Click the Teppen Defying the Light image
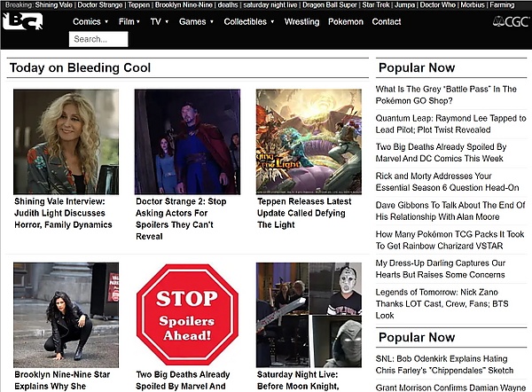Image resolution: width=532 pixels, height=392 pixels. click(309, 141)
